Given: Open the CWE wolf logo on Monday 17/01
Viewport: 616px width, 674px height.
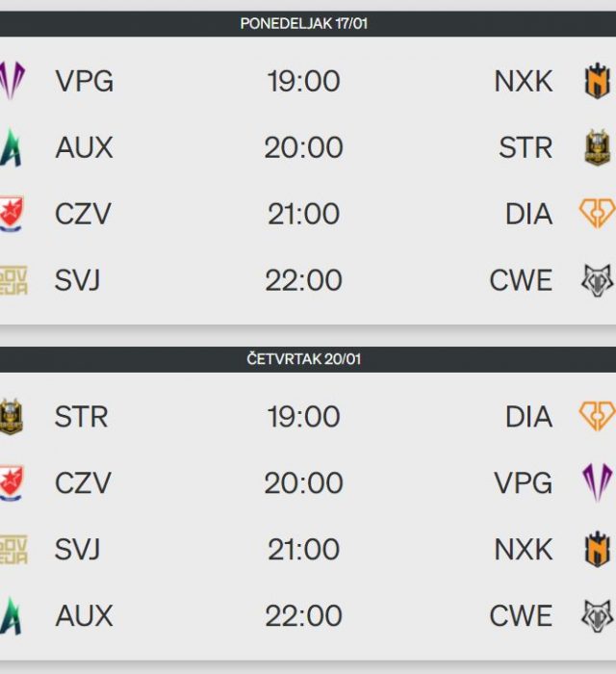Looking at the screenshot, I should 597,280.
